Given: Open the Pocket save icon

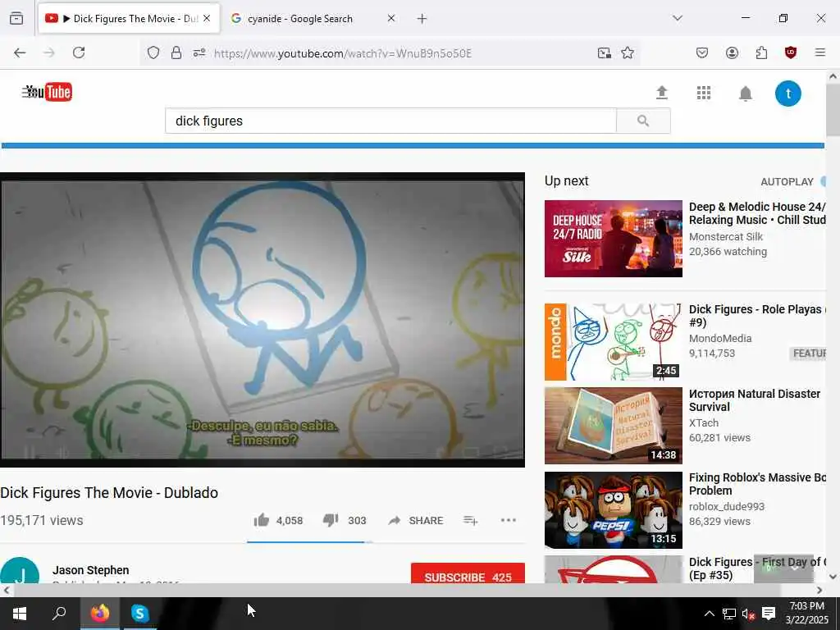Looking at the screenshot, I should (702, 52).
